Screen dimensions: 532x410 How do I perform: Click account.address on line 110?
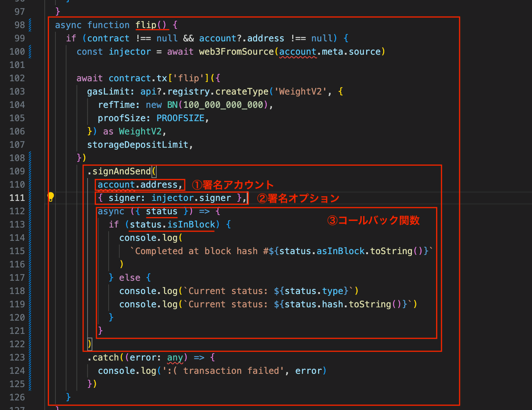(x=137, y=184)
